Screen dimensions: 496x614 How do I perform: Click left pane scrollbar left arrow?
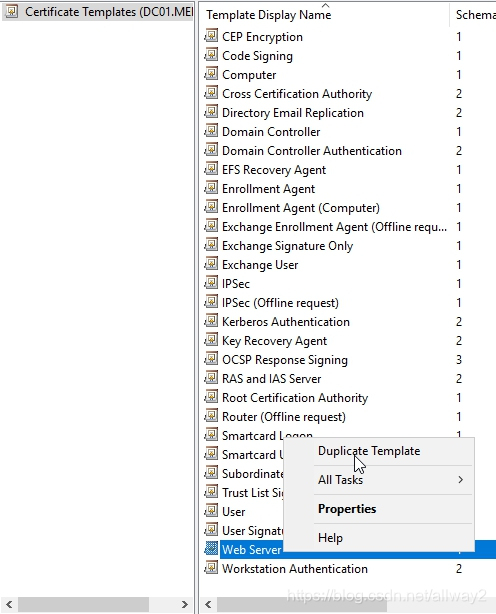[x=9, y=604]
